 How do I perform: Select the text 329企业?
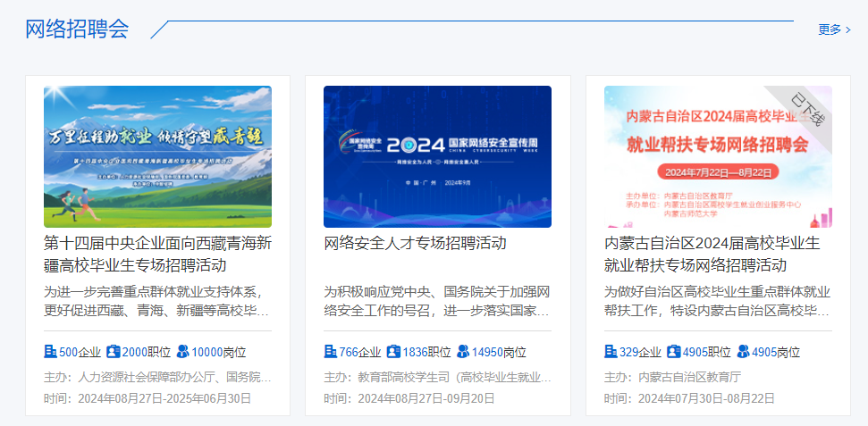click(640, 352)
